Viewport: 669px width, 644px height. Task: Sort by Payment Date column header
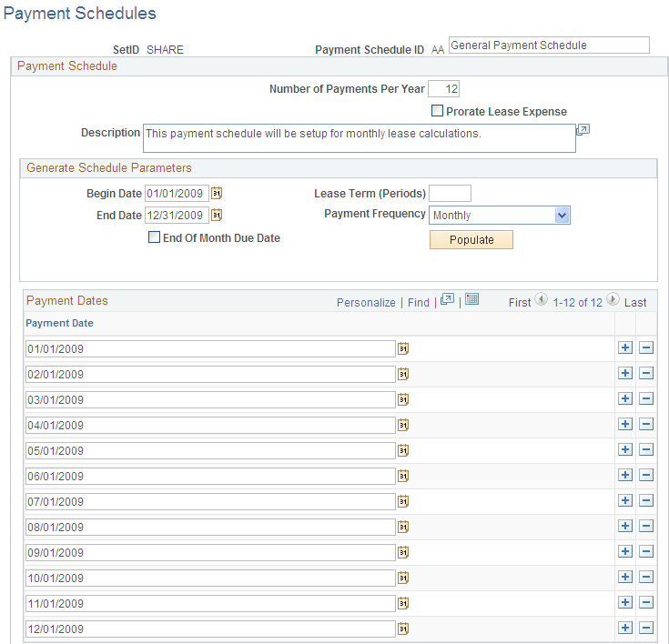pyautogui.click(x=59, y=323)
